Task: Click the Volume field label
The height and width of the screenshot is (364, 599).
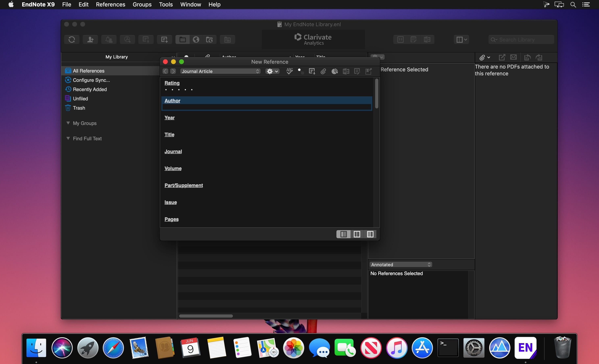Action: (173, 168)
